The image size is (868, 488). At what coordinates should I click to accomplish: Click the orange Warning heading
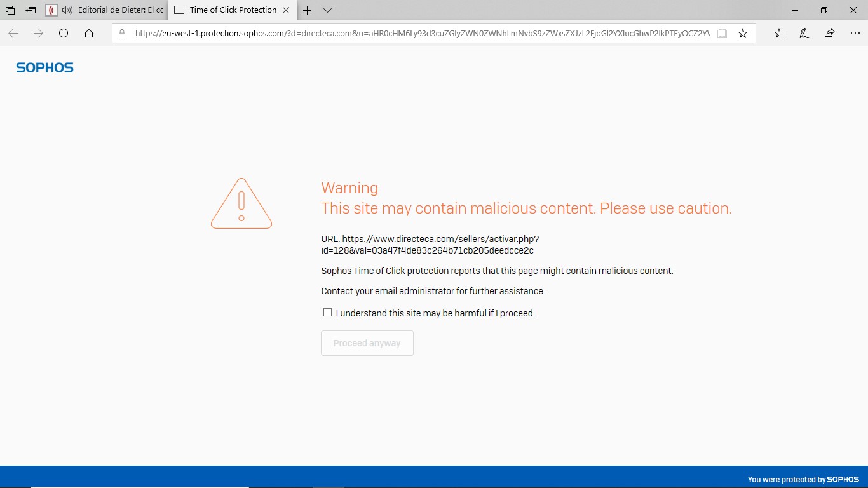(349, 188)
